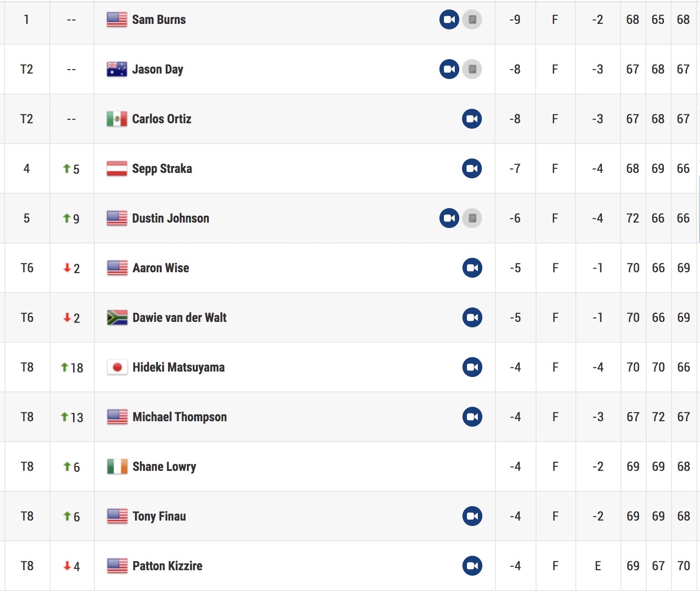The width and height of the screenshot is (700, 591).
Task: Open Dawie van der Walt video icon
Action: pyautogui.click(x=472, y=317)
